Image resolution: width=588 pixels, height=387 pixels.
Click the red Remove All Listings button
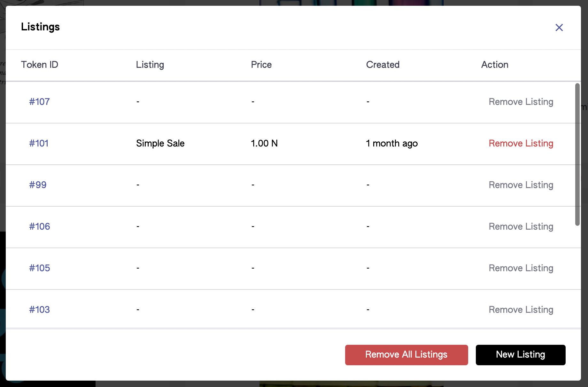click(406, 355)
